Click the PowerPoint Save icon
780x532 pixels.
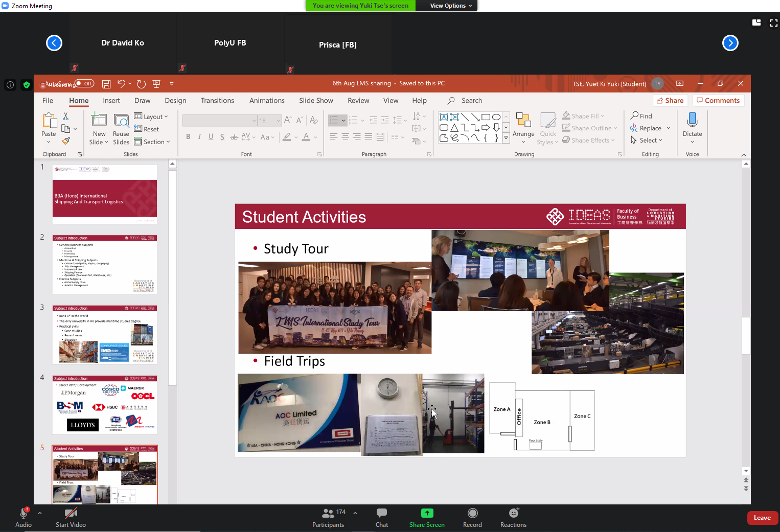click(106, 84)
